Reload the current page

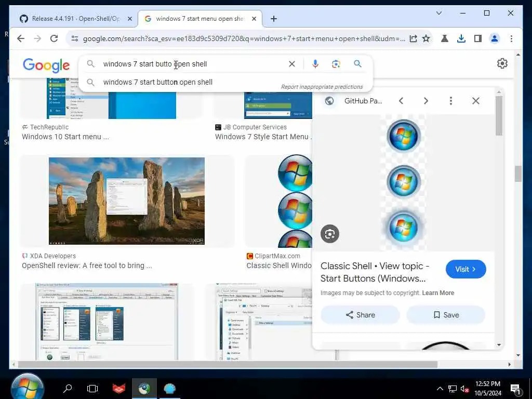point(54,38)
